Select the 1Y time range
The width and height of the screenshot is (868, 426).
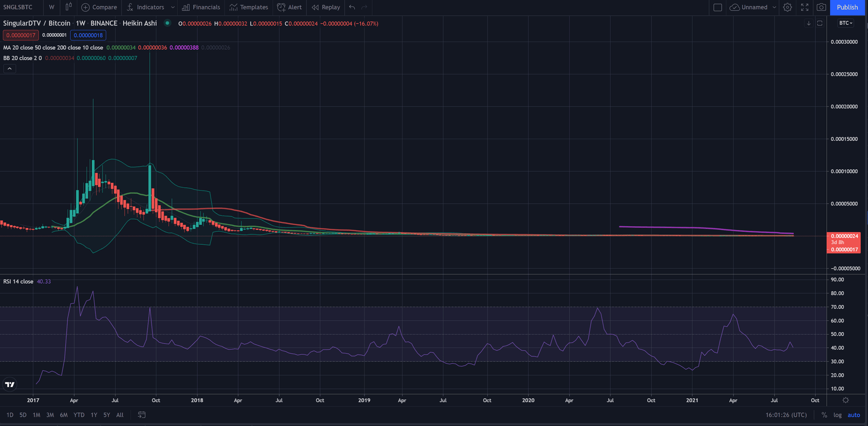tap(94, 415)
